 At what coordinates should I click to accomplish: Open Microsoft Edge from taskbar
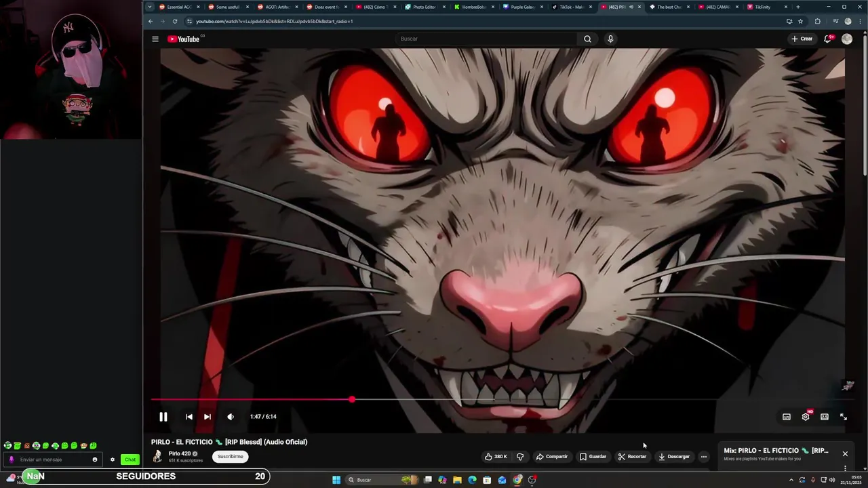pyautogui.click(x=473, y=480)
